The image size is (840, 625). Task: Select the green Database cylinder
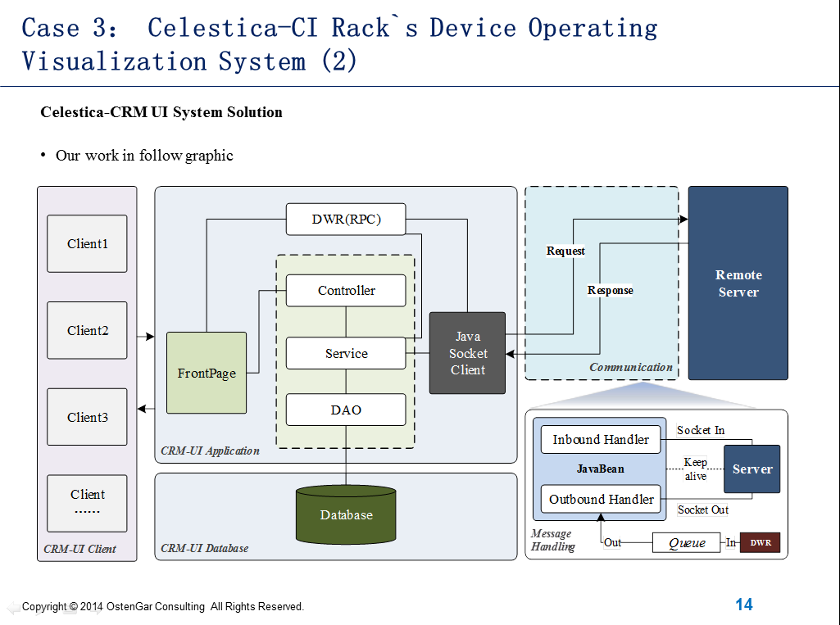tap(346, 514)
